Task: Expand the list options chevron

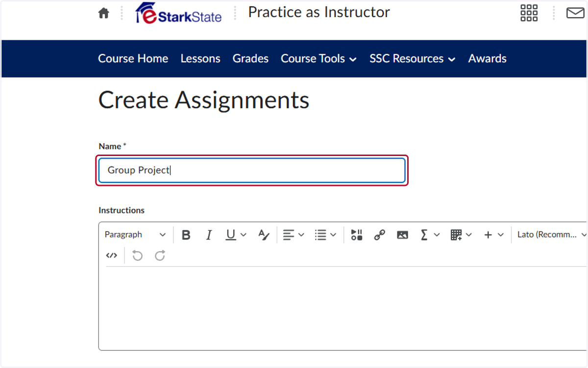Action: (x=333, y=235)
